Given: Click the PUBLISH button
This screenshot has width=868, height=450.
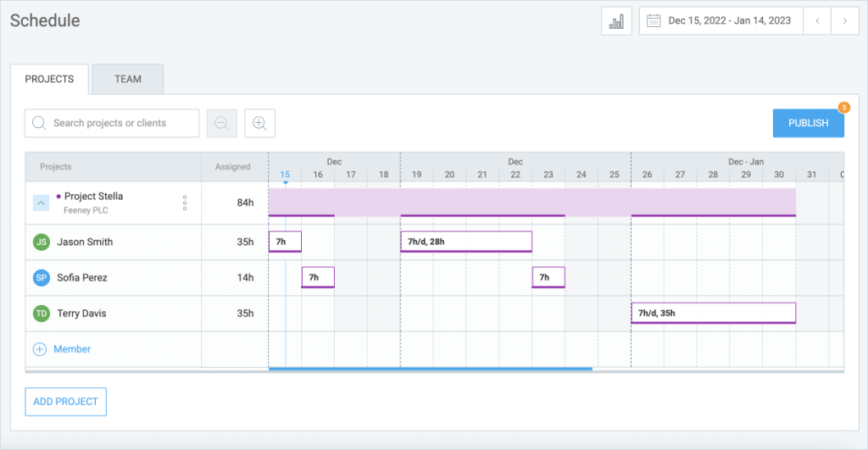Looking at the screenshot, I should click(x=808, y=123).
